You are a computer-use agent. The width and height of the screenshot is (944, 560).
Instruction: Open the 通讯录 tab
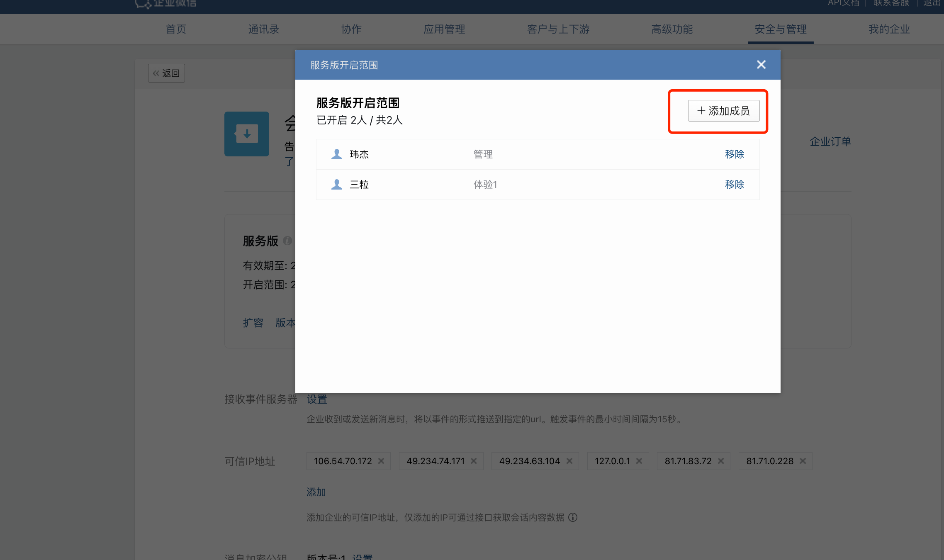263,29
